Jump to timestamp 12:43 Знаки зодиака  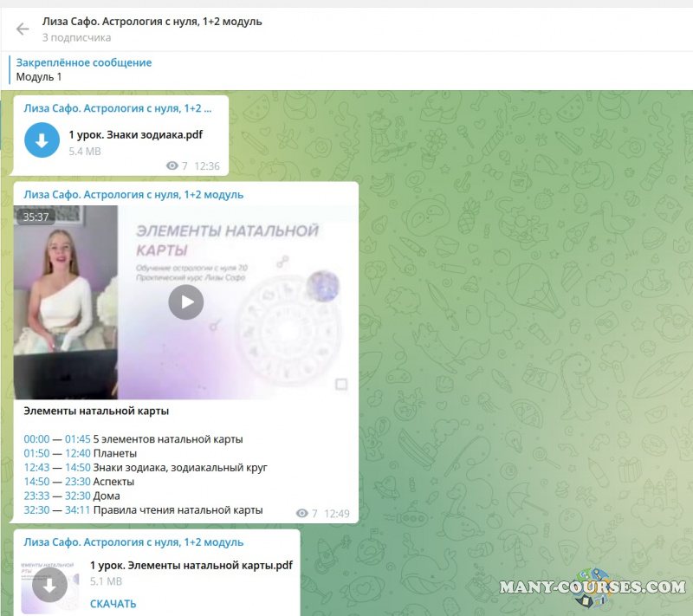(x=36, y=468)
